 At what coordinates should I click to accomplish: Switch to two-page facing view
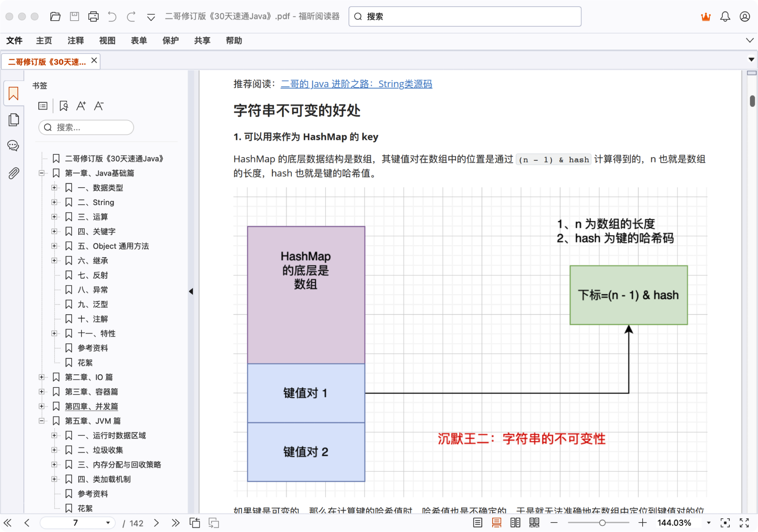click(515, 522)
